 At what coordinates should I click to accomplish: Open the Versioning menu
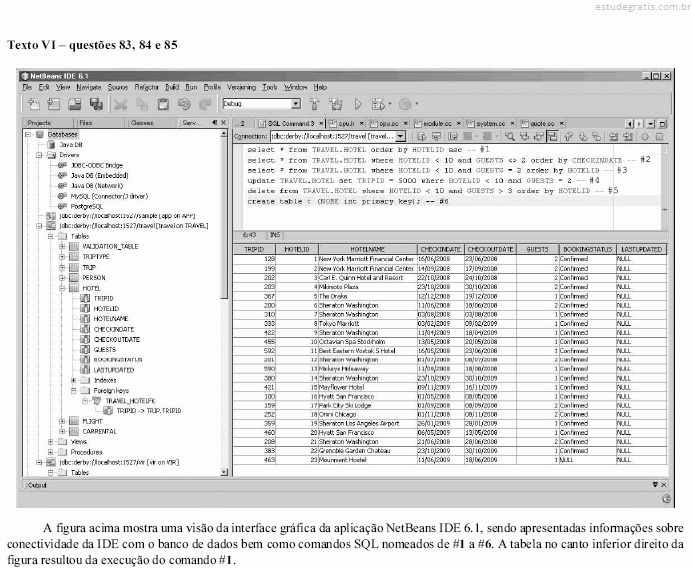point(241,87)
